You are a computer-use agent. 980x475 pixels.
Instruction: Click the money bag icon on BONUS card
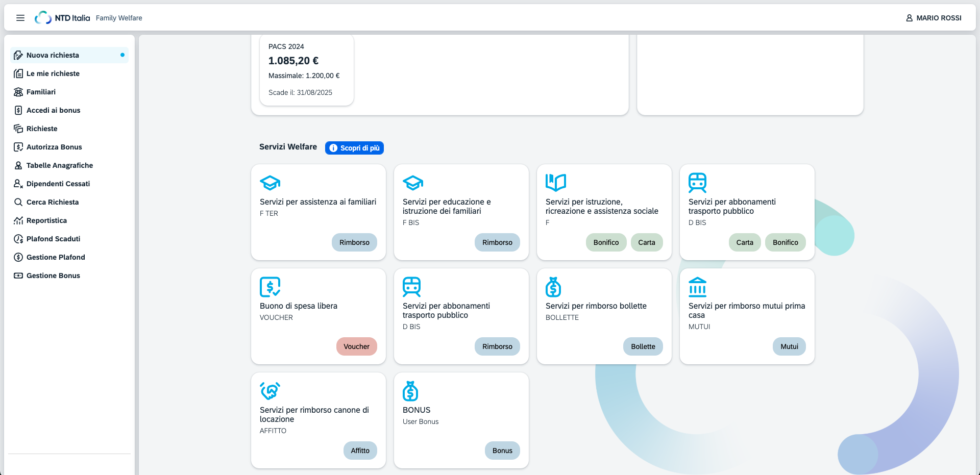click(410, 391)
